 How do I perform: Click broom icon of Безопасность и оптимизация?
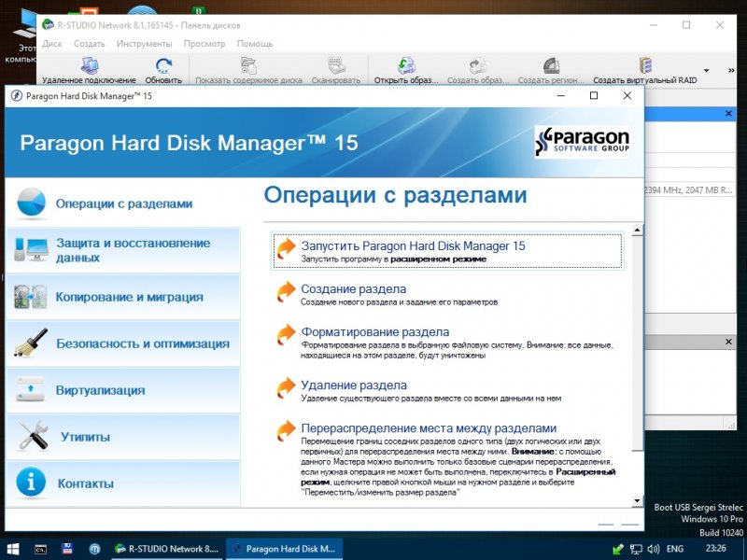[31, 343]
